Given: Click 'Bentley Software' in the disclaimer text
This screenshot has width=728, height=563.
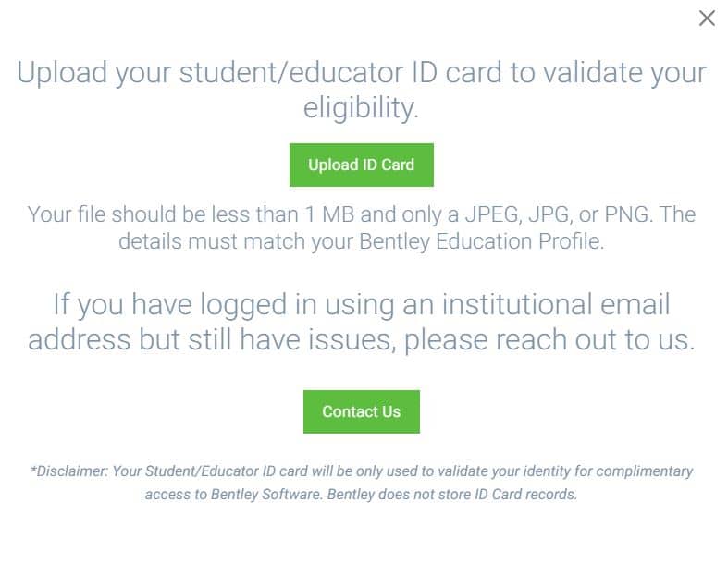Looking at the screenshot, I should (266, 495).
